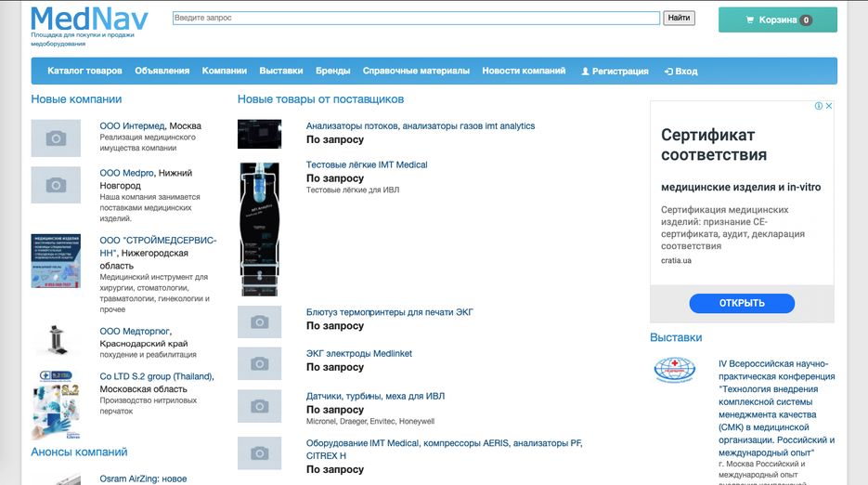The image size is (868, 485).
Task: Click the Вход login link
Action: pyautogui.click(x=680, y=72)
